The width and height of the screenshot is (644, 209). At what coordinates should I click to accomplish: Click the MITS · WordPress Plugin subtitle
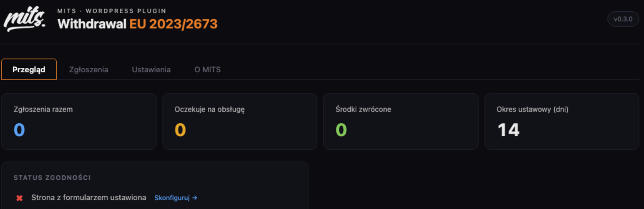[112, 11]
